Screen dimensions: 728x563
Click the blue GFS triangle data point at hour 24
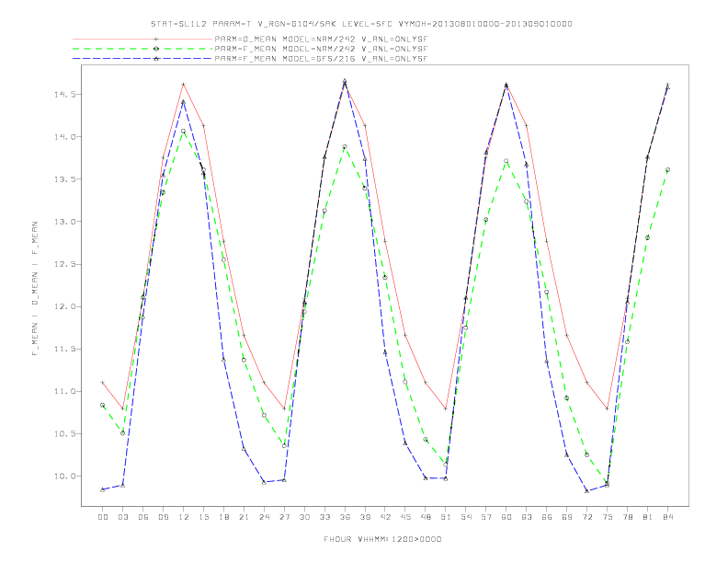point(264,482)
